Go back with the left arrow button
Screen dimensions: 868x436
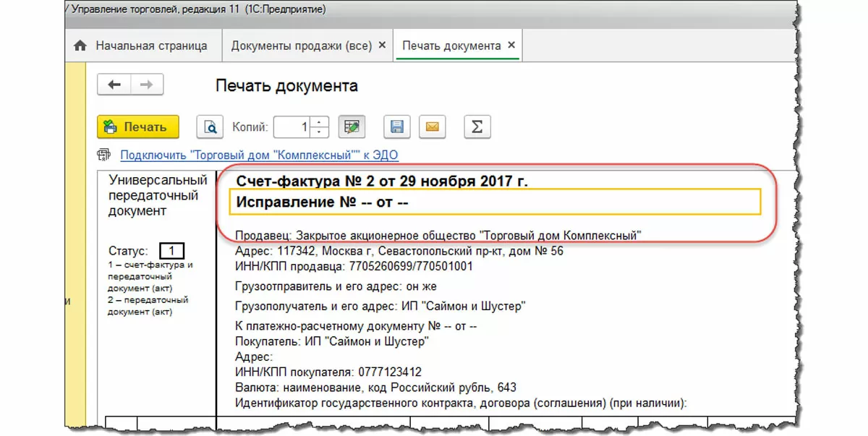[x=114, y=85]
